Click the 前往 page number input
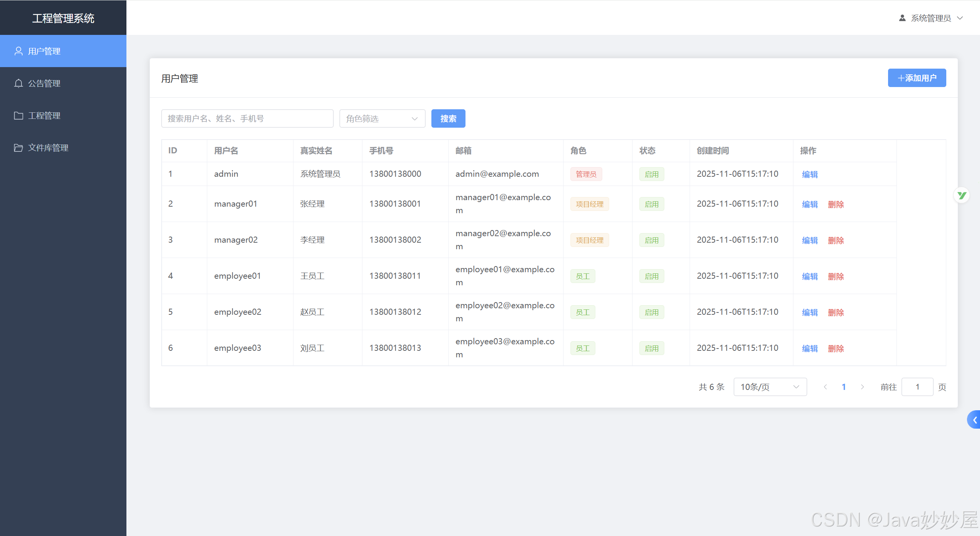 (917, 387)
